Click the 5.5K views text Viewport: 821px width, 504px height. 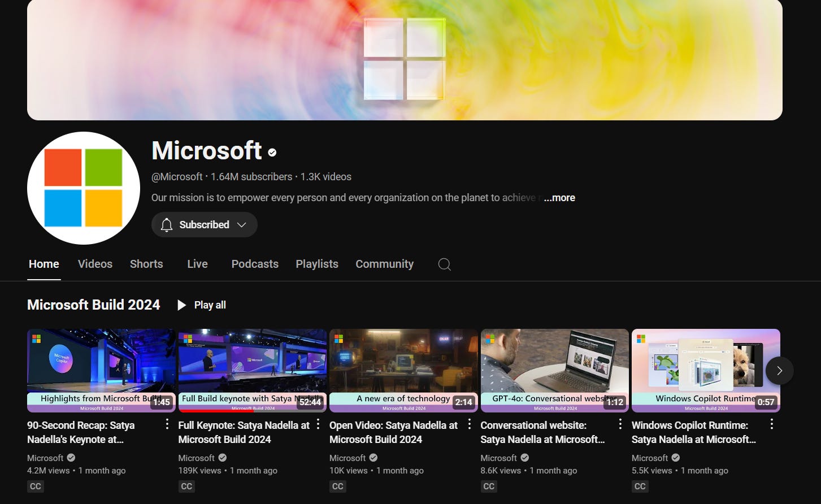(652, 471)
